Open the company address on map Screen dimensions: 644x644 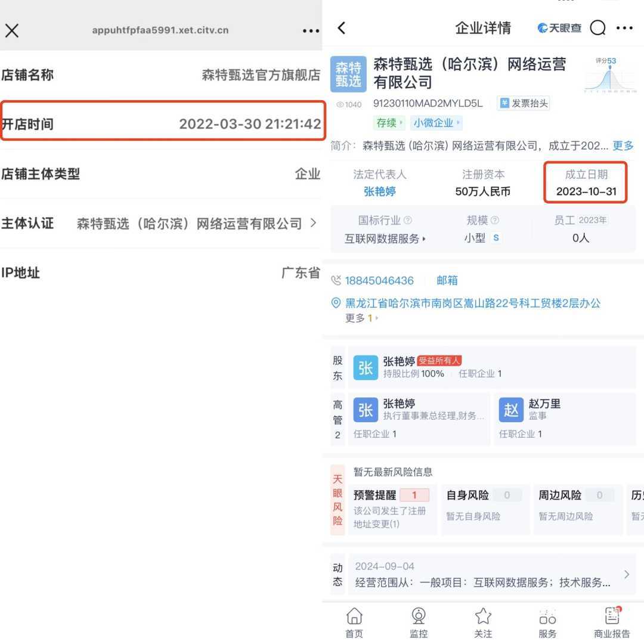coord(473,303)
